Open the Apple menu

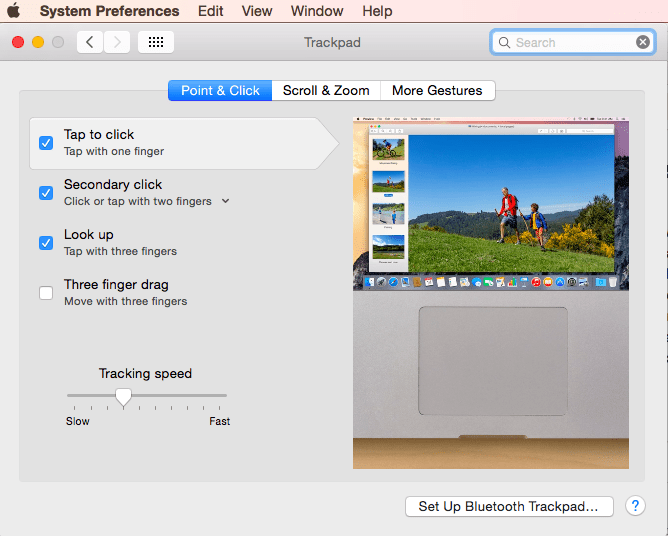(x=14, y=11)
